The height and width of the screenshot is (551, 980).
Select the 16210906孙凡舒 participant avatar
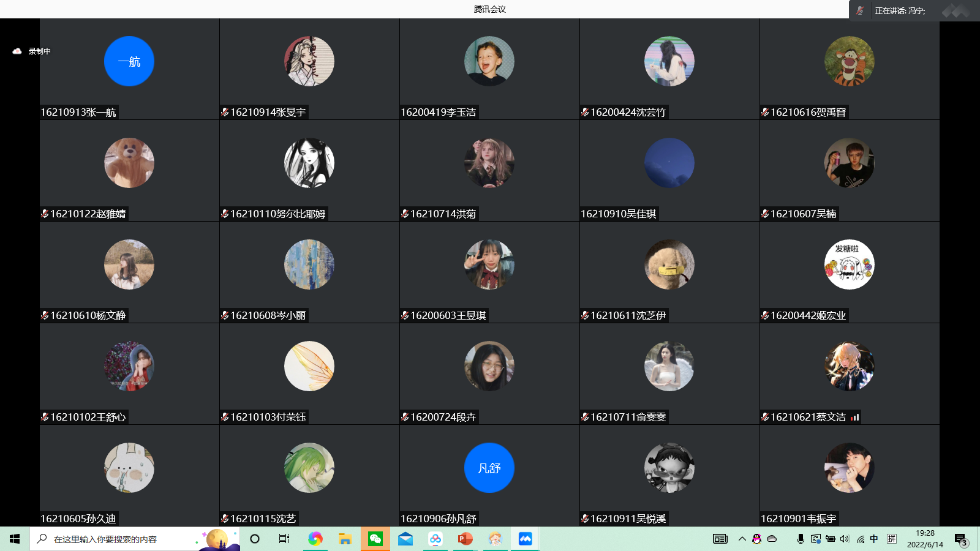pyautogui.click(x=489, y=468)
